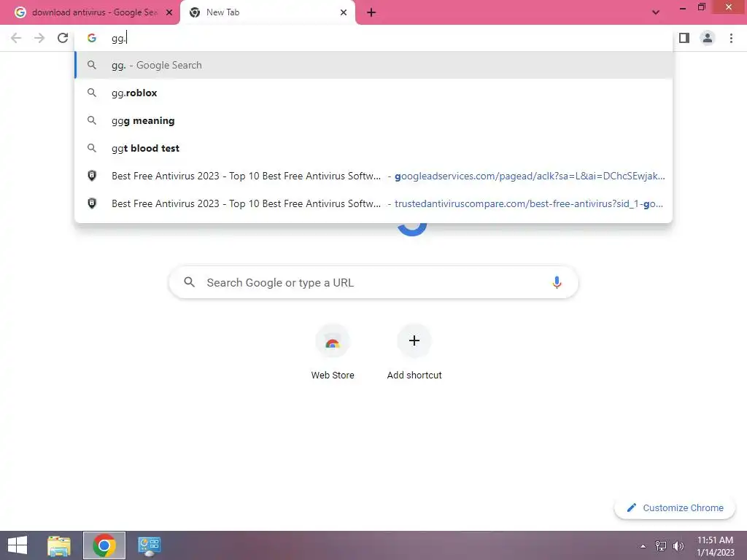Screen dimensions: 747x560
Task: Open File Explorer from the taskbar
Action: (x=59, y=545)
